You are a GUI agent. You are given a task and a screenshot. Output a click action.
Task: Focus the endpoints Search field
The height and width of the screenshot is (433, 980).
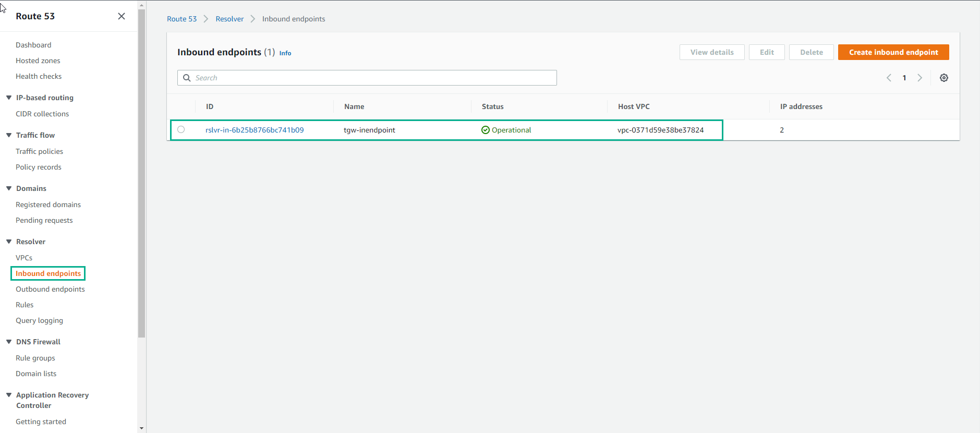tap(367, 78)
